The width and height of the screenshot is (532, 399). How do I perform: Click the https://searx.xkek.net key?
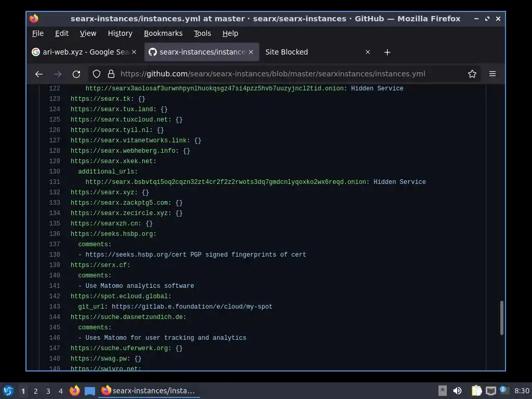(113, 161)
